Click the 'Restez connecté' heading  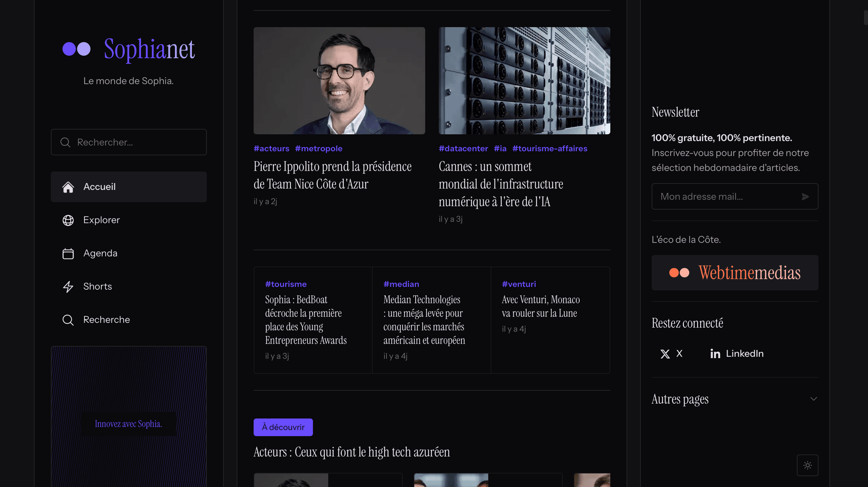(687, 323)
